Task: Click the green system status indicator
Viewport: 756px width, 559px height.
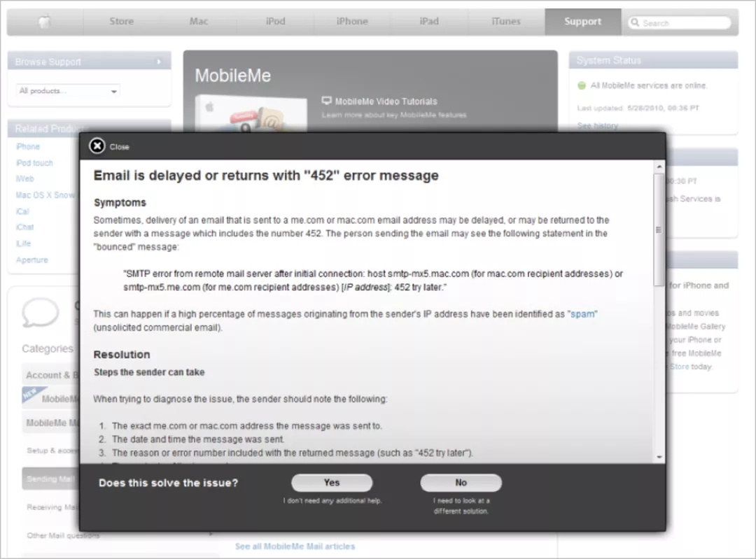Action: tap(582, 85)
